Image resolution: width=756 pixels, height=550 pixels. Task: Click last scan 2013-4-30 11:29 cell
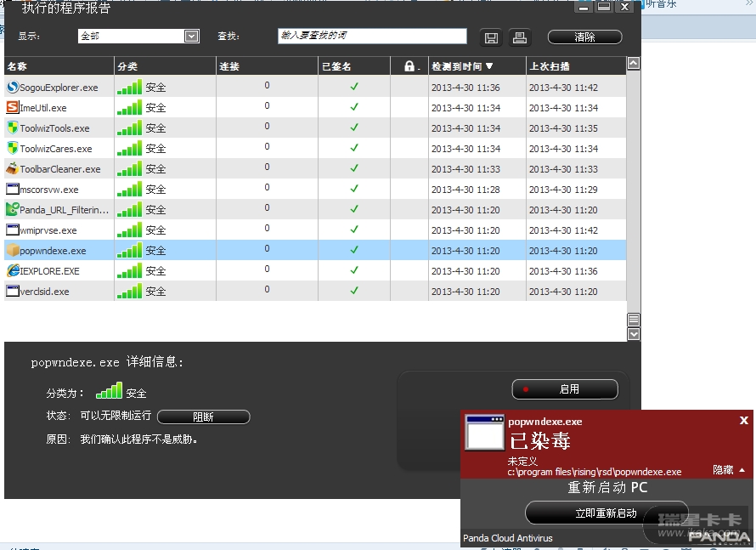563,190
